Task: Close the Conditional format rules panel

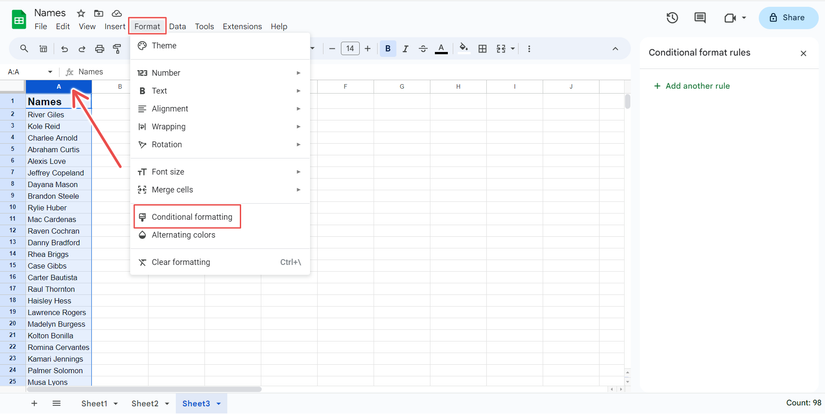Action: pos(803,53)
